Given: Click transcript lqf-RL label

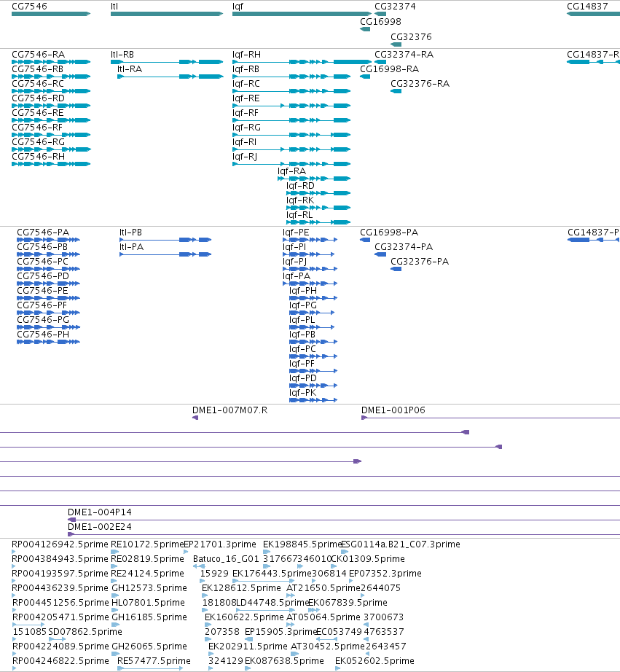Looking at the screenshot, I should (x=299, y=215).
